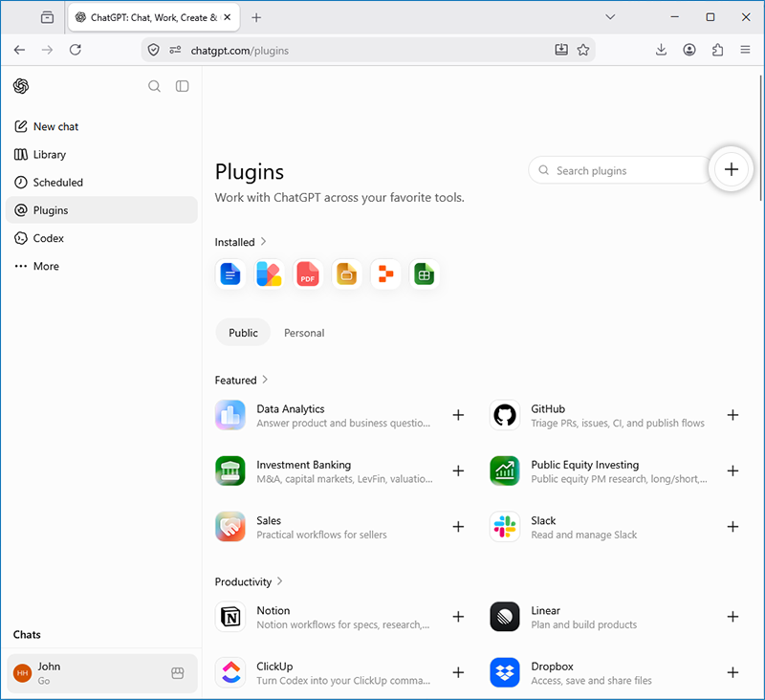765x700 pixels.
Task: Add the Notion plugin with plus button
Action: pos(458,617)
